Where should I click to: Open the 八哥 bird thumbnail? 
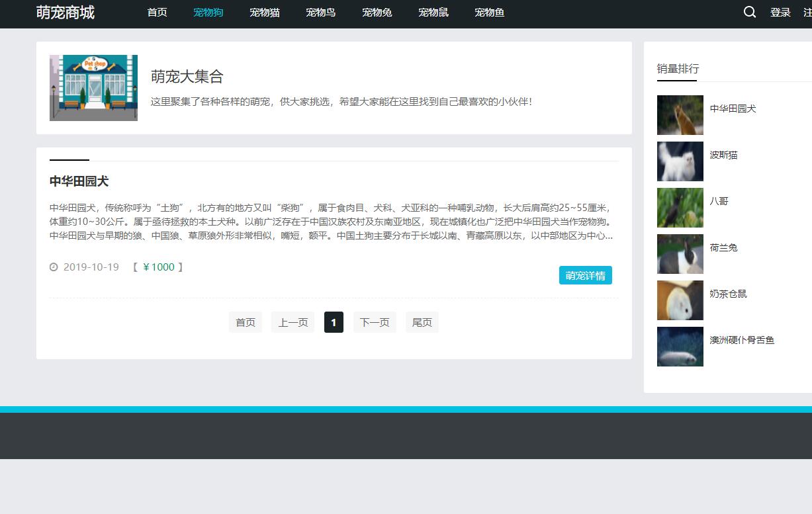pyautogui.click(x=680, y=208)
